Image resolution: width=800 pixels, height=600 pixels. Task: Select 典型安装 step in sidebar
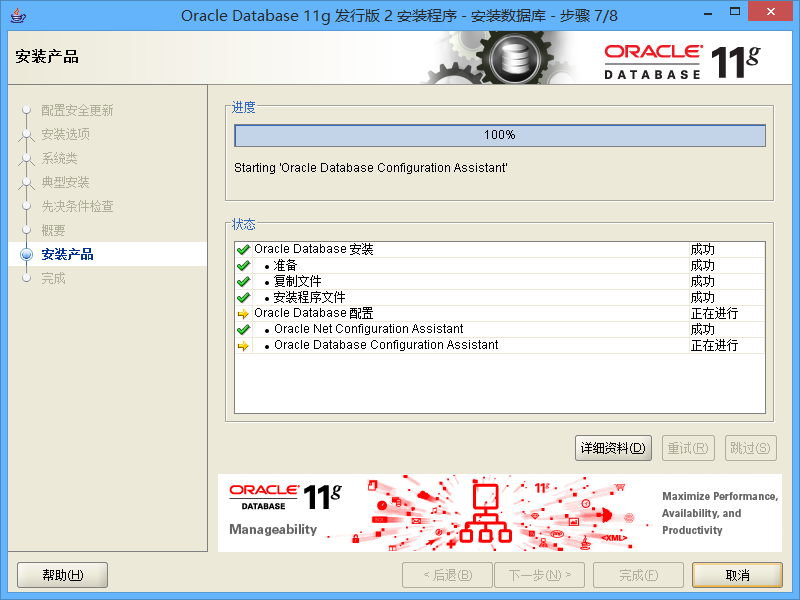tap(65, 182)
